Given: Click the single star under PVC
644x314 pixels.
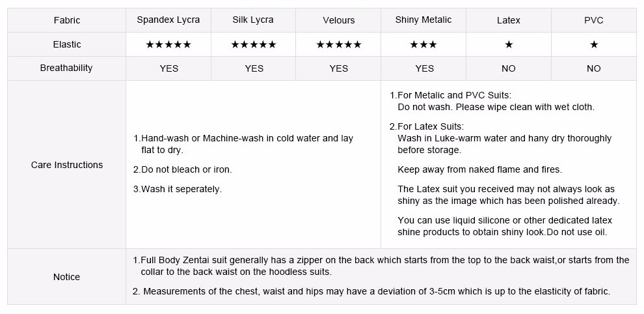Looking at the screenshot, I should click(x=594, y=45).
